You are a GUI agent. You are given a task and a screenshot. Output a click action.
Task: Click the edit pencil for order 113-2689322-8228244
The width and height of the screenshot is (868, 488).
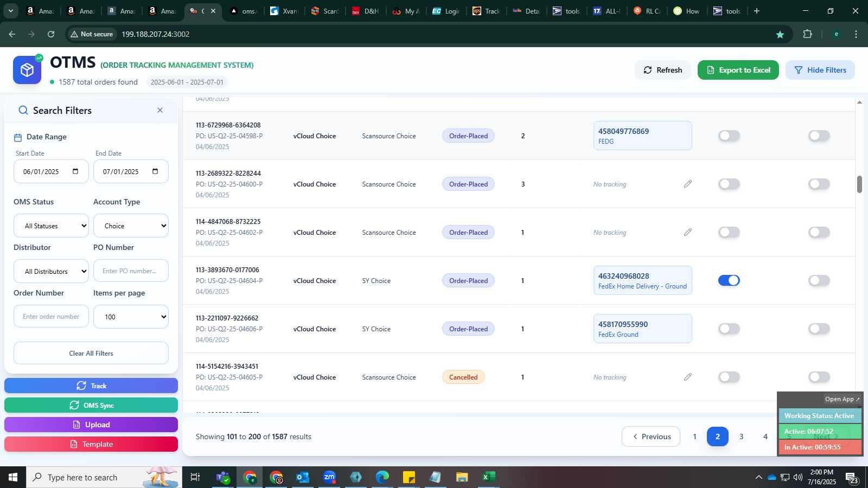(688, 184)
